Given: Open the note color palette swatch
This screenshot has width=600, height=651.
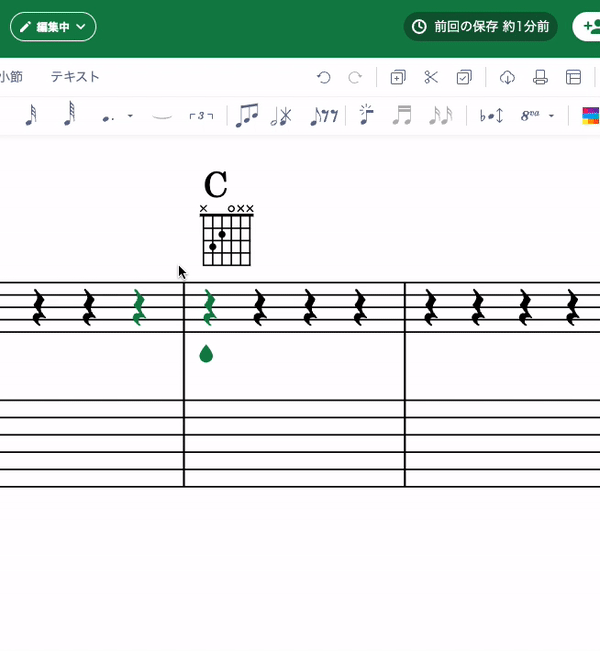Looking at the screenshot, I should (x=591, y=116).
